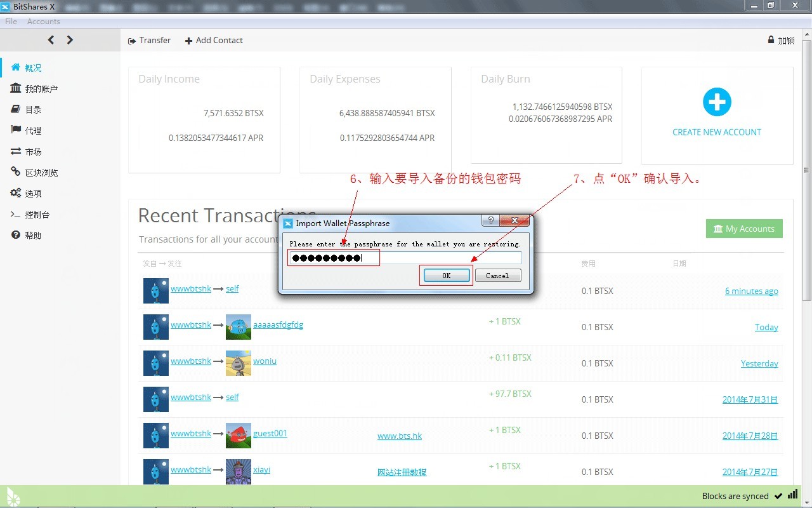
Task: Click the passphrase input field
Action: [405, 258]
